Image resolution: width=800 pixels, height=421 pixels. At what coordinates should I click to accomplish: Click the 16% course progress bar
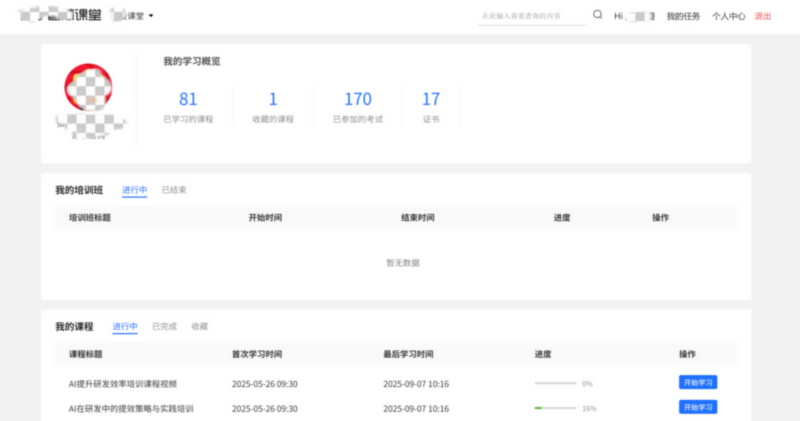[555, 408]
